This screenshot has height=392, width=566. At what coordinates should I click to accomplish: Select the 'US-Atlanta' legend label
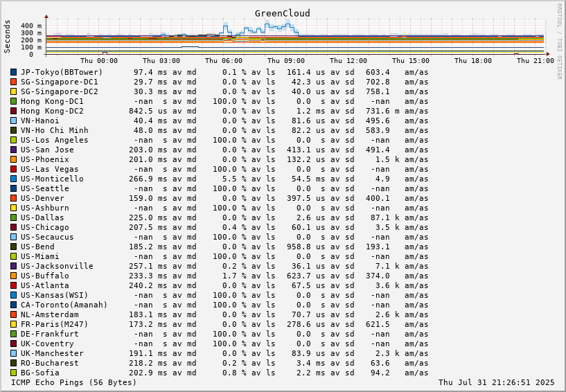point(45,285)
